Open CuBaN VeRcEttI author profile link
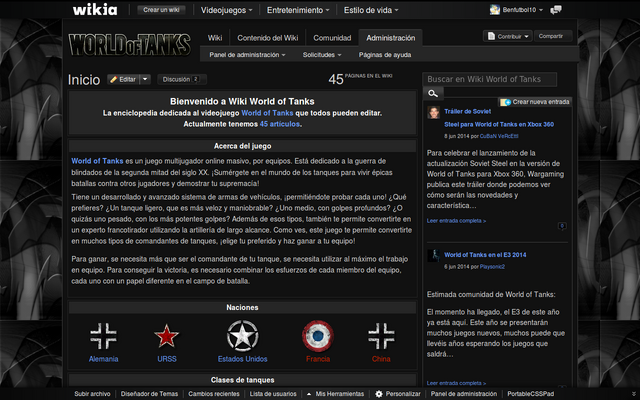Viewport: 640px width, 400px height. pyautogui.click(x=499, y=136)
